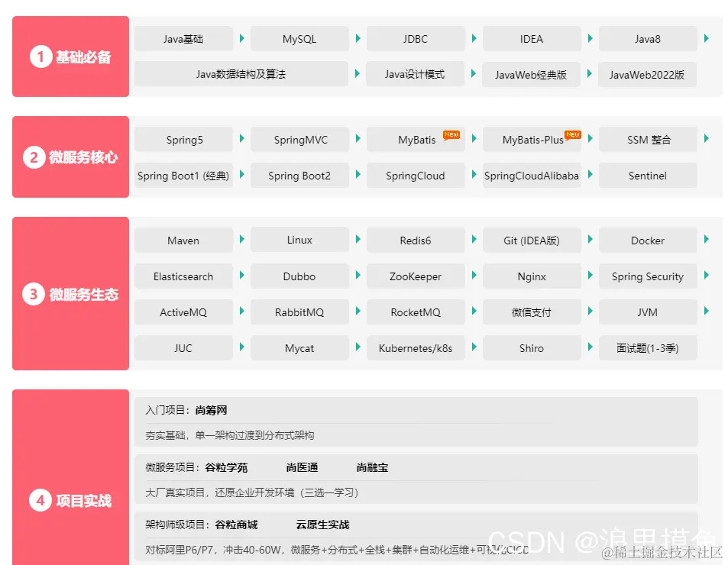Select the 微服务生态 stage header
This screenshot has height=565, width=728.
click(70, 294)
